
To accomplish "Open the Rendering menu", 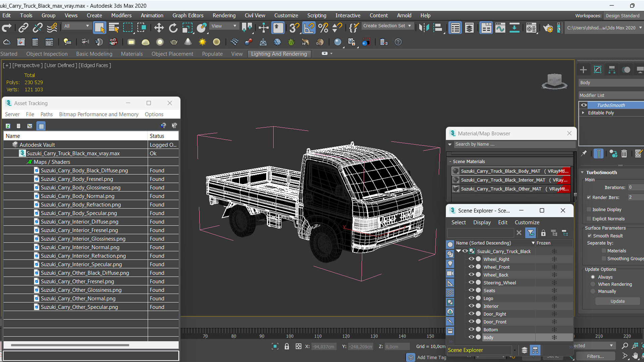I will (x=224, y=15).
